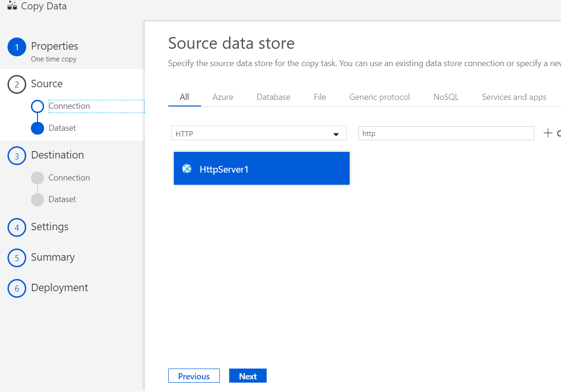Click step 4 Settings circle icon

tap(17, 227)
